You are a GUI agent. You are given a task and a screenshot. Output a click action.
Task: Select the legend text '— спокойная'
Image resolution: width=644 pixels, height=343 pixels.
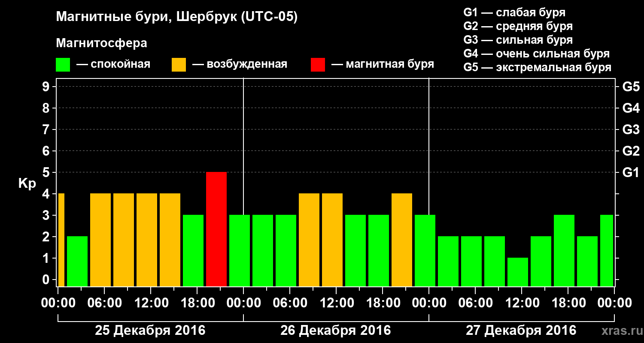point(113,64)
